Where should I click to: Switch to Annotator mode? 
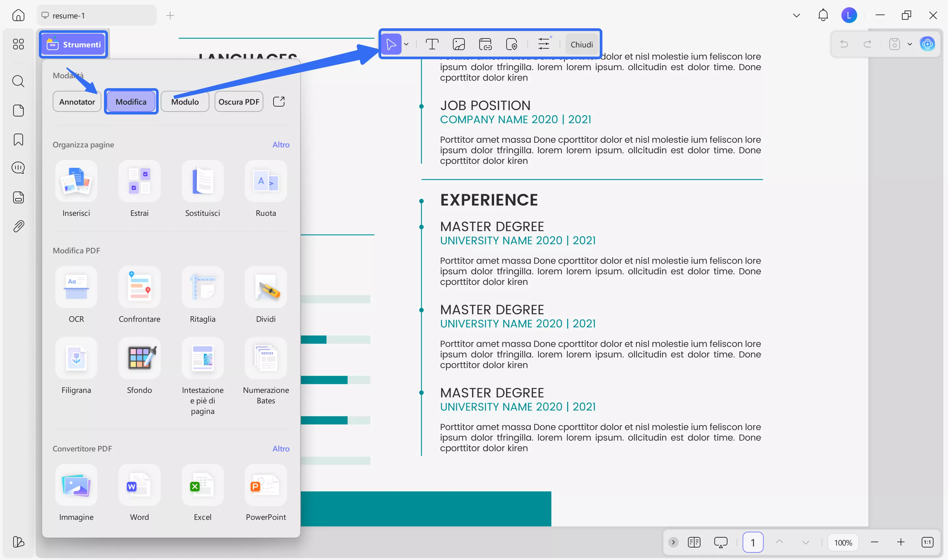(x=77, y=102)
